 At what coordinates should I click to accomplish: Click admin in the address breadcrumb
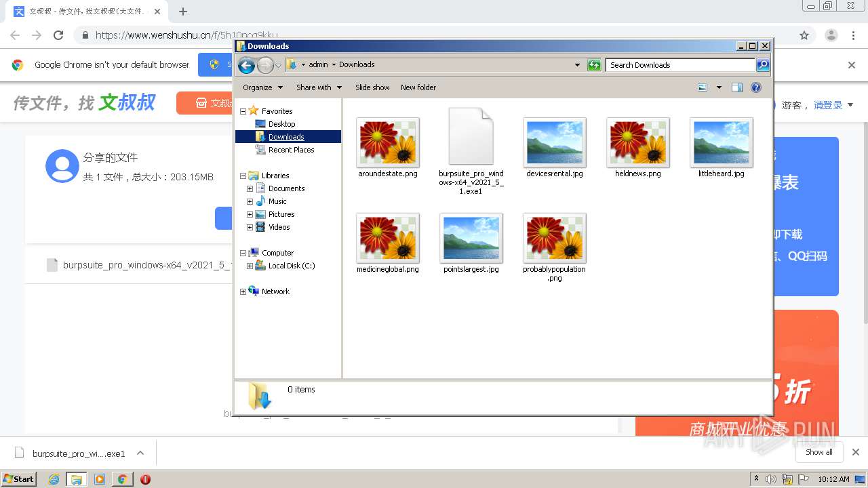318,65
